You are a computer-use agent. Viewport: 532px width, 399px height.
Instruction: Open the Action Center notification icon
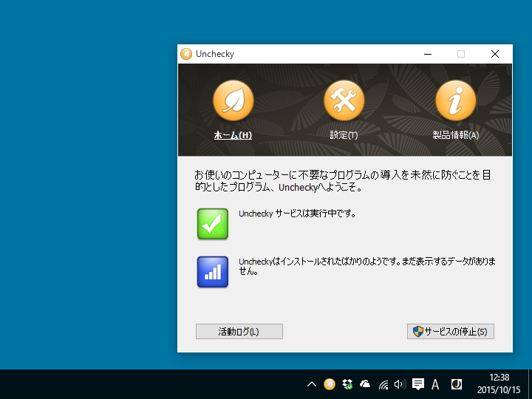[x=418, y=384]
